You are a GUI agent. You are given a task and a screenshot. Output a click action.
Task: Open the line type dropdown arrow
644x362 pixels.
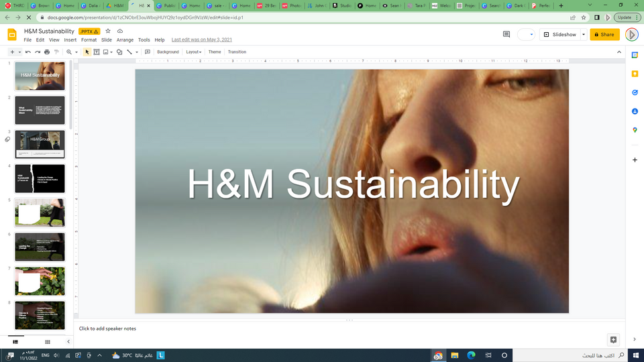click(137, 52)
